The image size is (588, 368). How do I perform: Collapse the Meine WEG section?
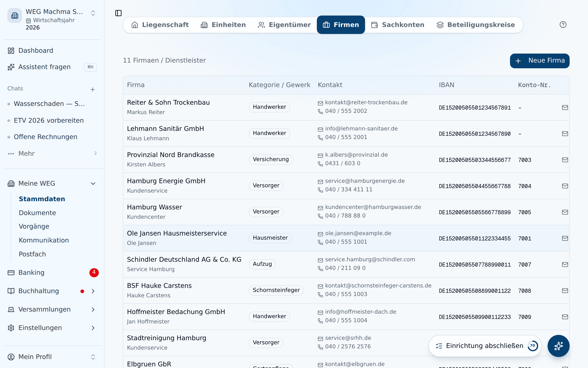point(93,184)
